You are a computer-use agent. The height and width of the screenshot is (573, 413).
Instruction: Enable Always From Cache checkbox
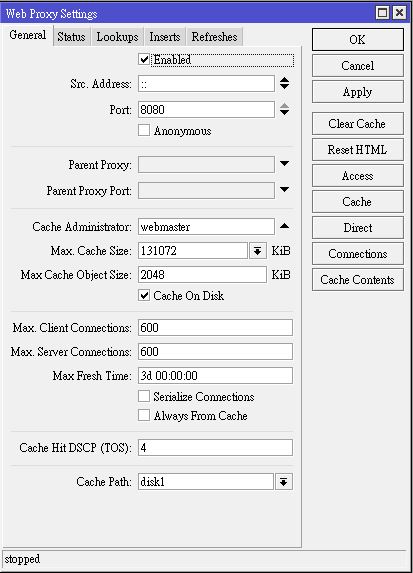pos(144,415)
